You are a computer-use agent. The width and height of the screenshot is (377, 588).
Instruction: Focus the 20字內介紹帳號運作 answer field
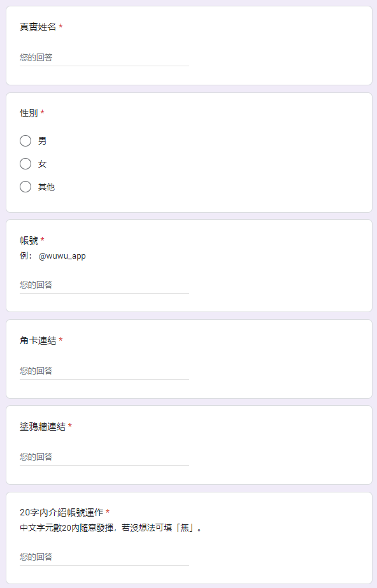pyautogui.click(x=104, y=557)
